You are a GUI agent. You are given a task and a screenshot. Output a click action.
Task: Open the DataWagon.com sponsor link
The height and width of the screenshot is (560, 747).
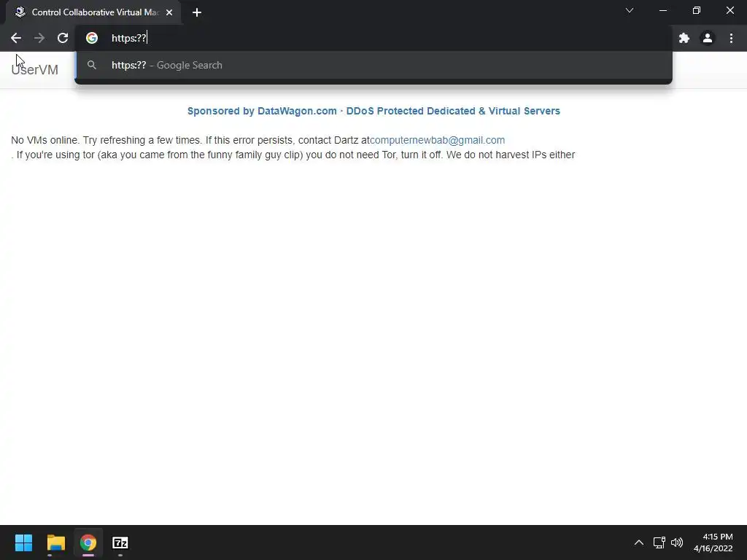point(373,111)
